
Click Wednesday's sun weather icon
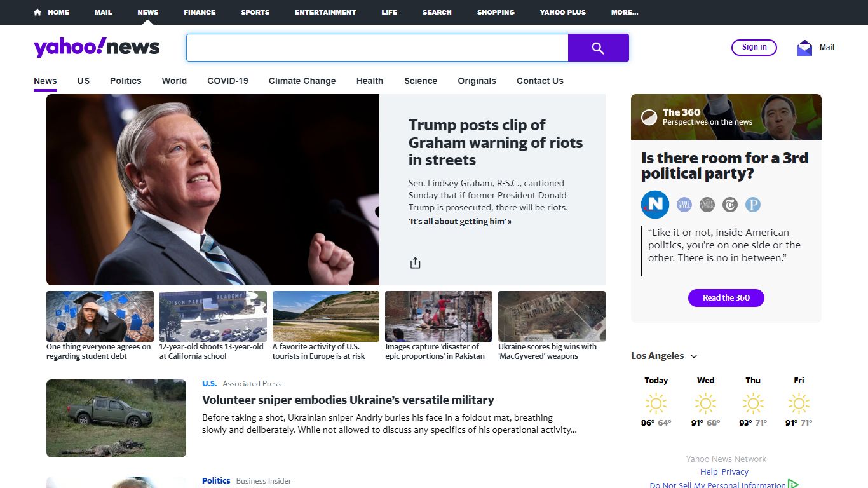click(705, 403)
